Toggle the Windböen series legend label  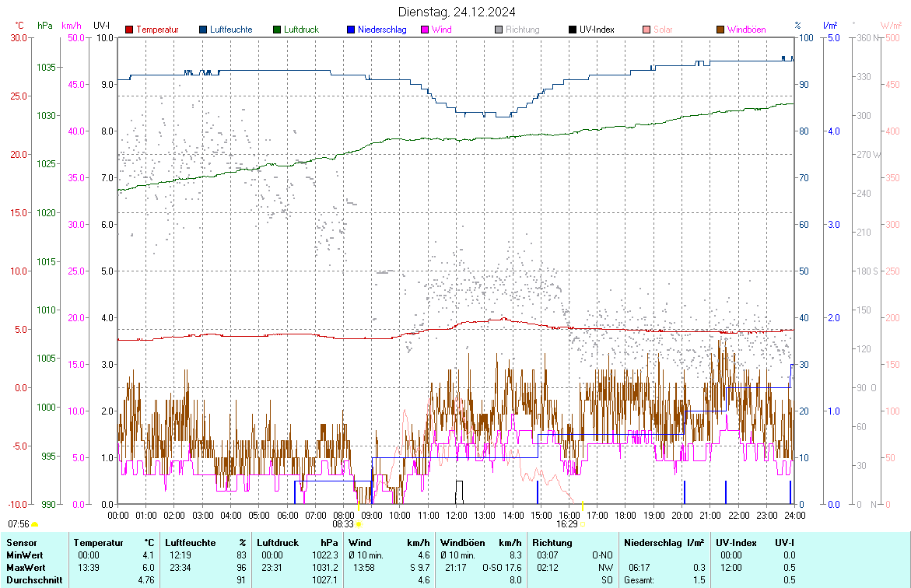(x=746, y=30)
